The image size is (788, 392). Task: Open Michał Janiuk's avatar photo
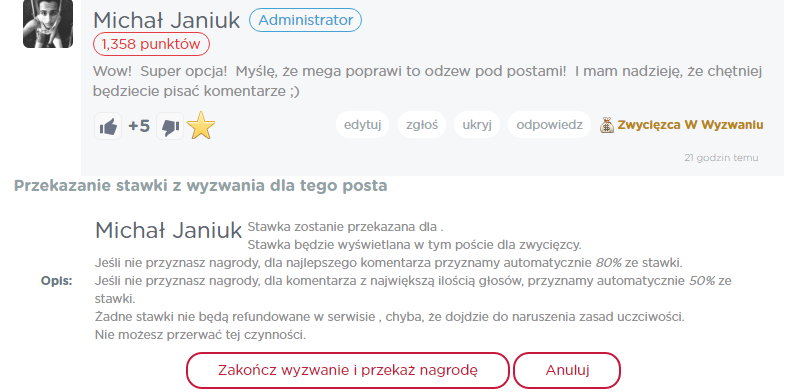48,24
